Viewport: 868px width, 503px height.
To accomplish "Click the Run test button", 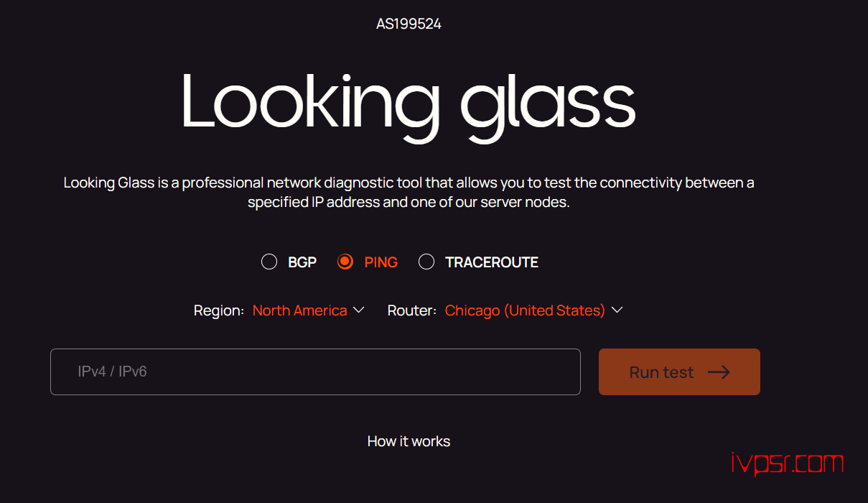I will (679, 372).
